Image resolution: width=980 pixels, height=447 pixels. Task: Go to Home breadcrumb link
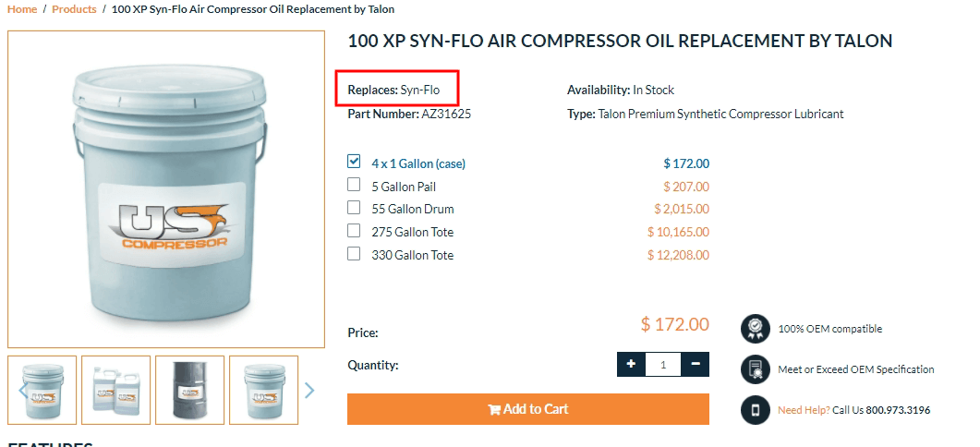pos(22,9)
